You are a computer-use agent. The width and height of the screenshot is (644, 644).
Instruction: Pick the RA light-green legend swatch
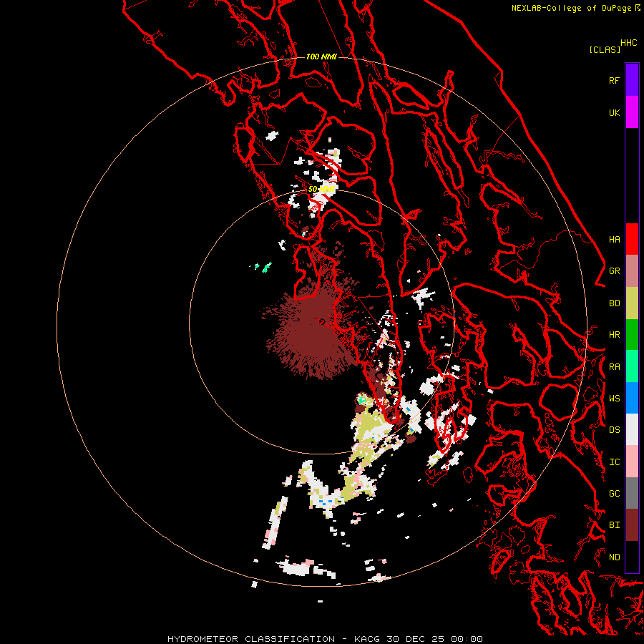(632, 366)
